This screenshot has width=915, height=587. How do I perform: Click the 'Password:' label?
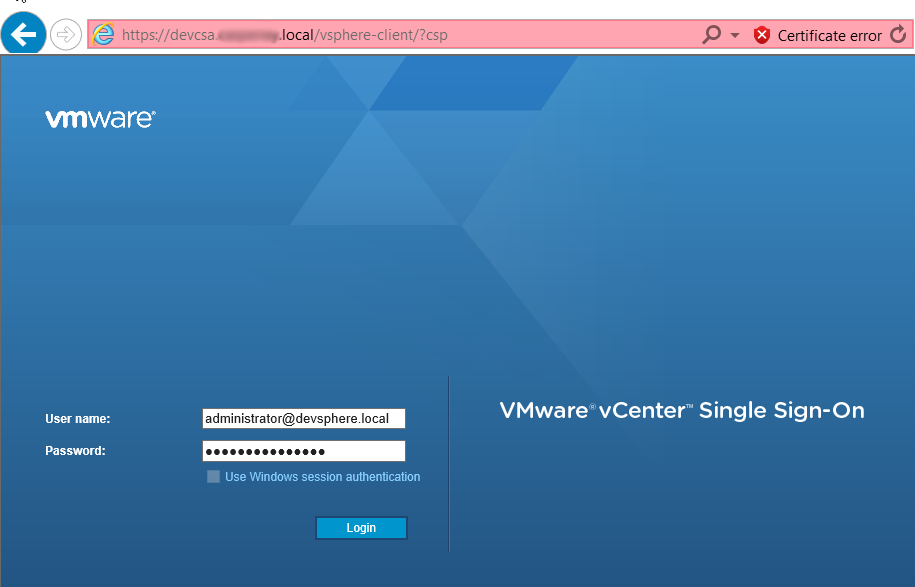[x=75, y=451]
